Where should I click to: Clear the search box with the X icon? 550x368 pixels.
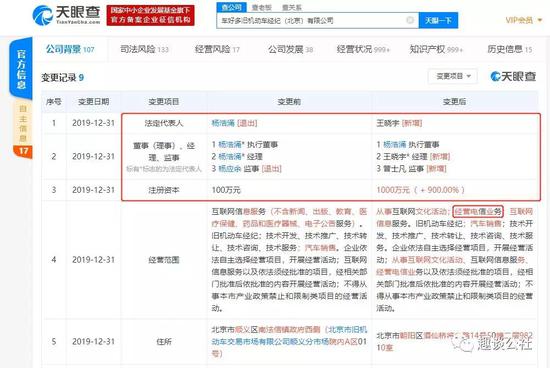tap(410, 20)
